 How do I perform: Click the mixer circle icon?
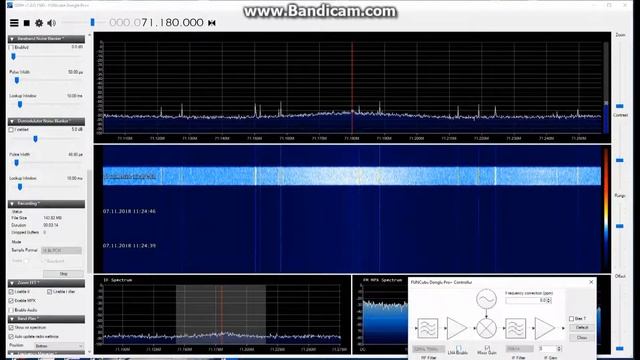click(x=486, y=328)
